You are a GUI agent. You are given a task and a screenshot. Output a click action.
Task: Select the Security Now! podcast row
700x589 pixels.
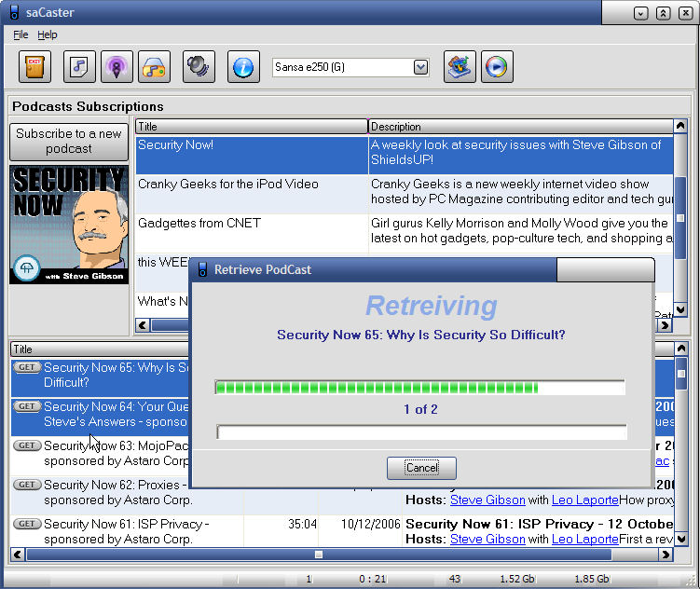point(405,155)
